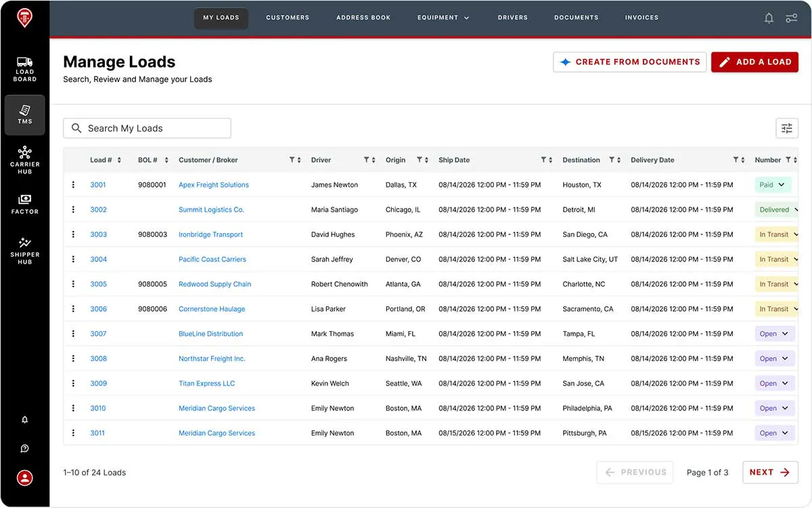Viewport: 812px width, 508px height.
Task: Open Titan Express LLC customer link
Action: 206,383
